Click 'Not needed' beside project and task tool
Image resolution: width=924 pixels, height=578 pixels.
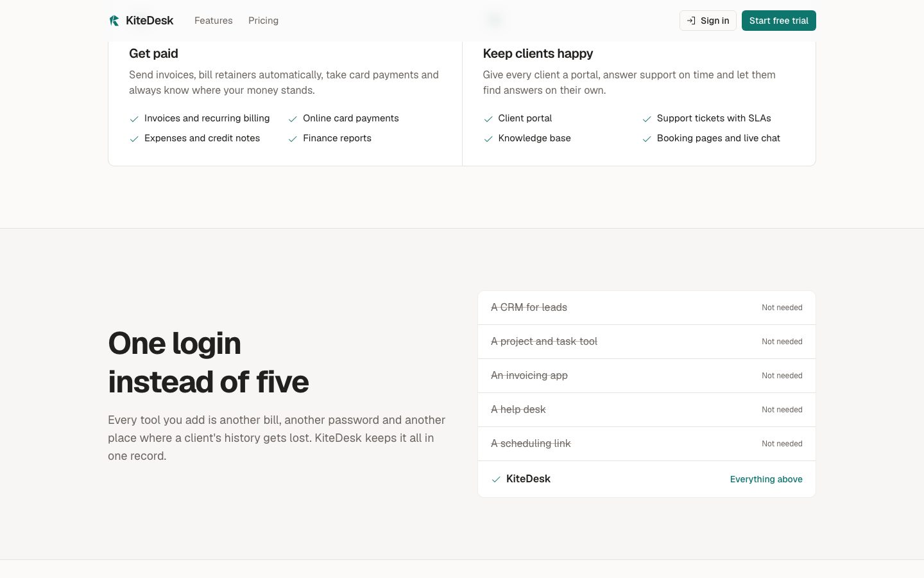[782, 342]
